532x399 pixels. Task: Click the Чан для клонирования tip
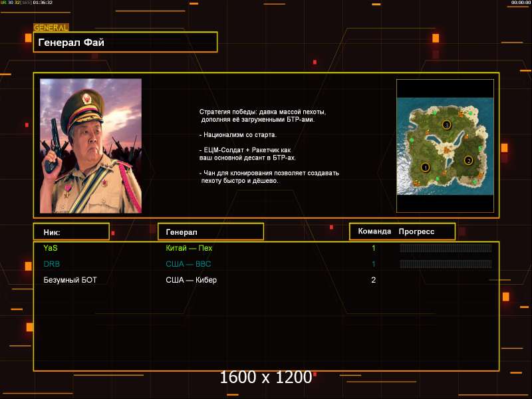(x=269, y=177)
